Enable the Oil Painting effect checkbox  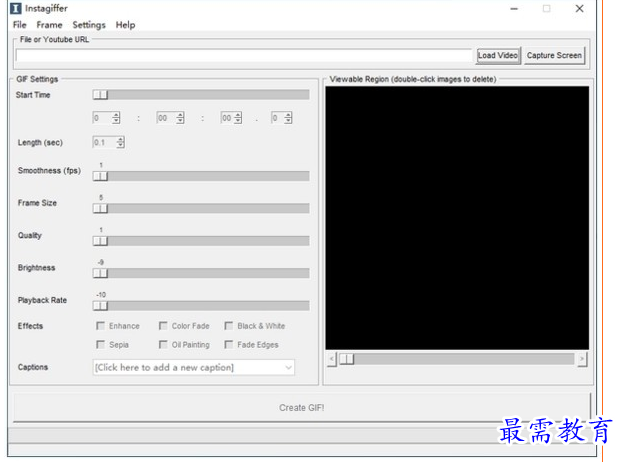163,344
